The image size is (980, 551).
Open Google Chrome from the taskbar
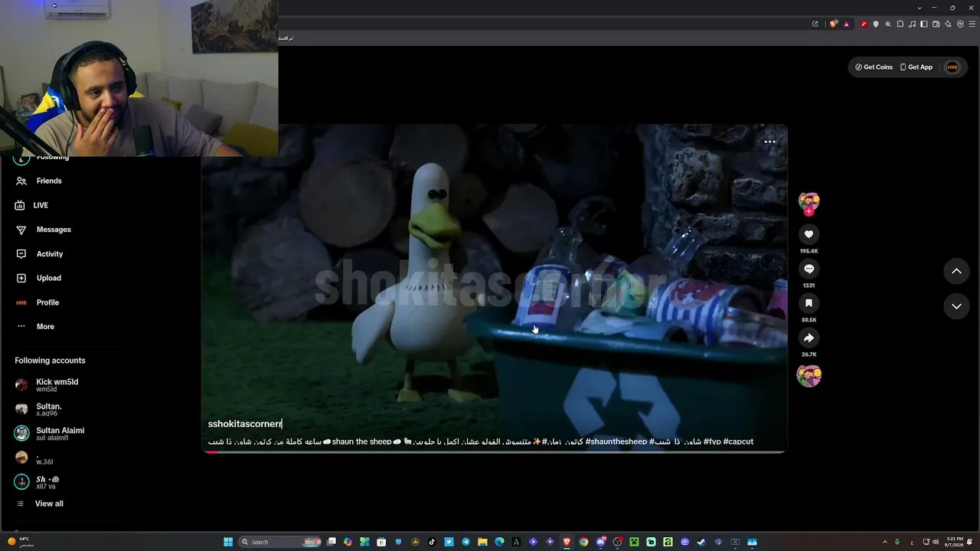(x=583, y=542)
